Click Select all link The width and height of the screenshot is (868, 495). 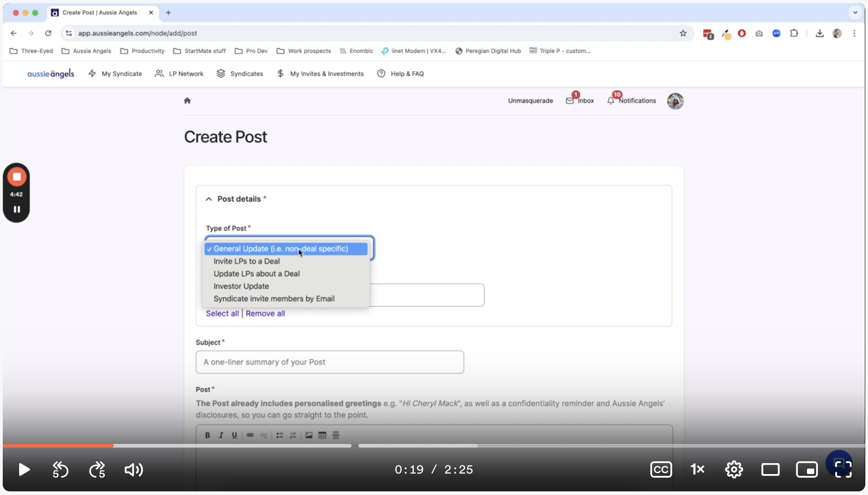pyautogui.click(x=222, y=314)
